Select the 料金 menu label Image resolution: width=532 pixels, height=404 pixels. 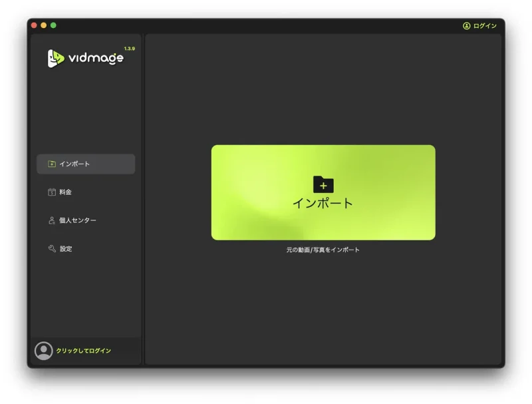pyautogui.click(x=65, y=192)
